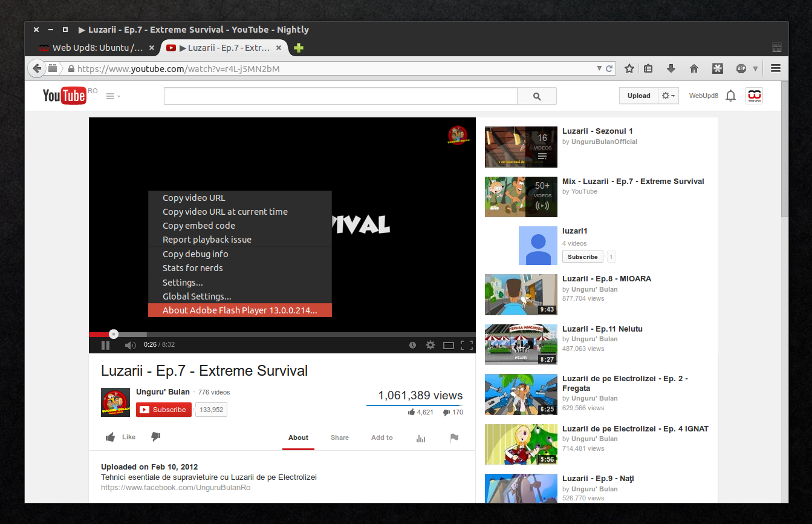This screenshot has height=524, width=812.
Task: Click the site info box beside the back arrow
Action: pyautogui.click(x=53, y=68)
